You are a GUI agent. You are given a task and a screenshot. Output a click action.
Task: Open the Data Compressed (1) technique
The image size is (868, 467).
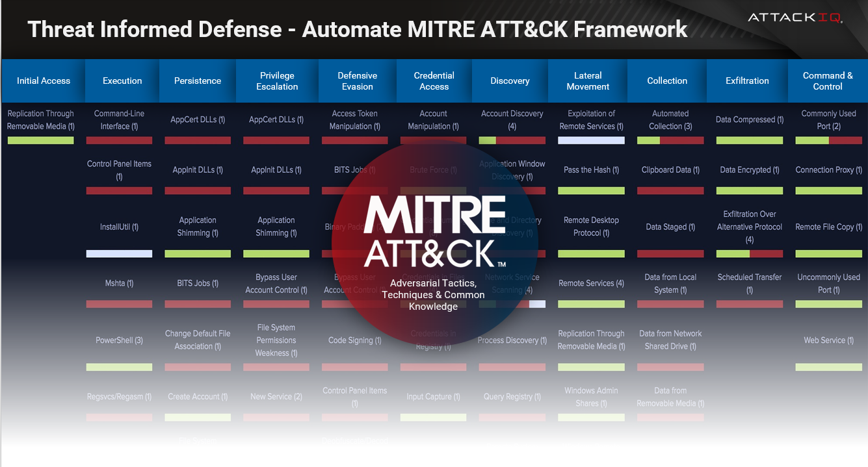pyautogui.click(x=750, y=120)
